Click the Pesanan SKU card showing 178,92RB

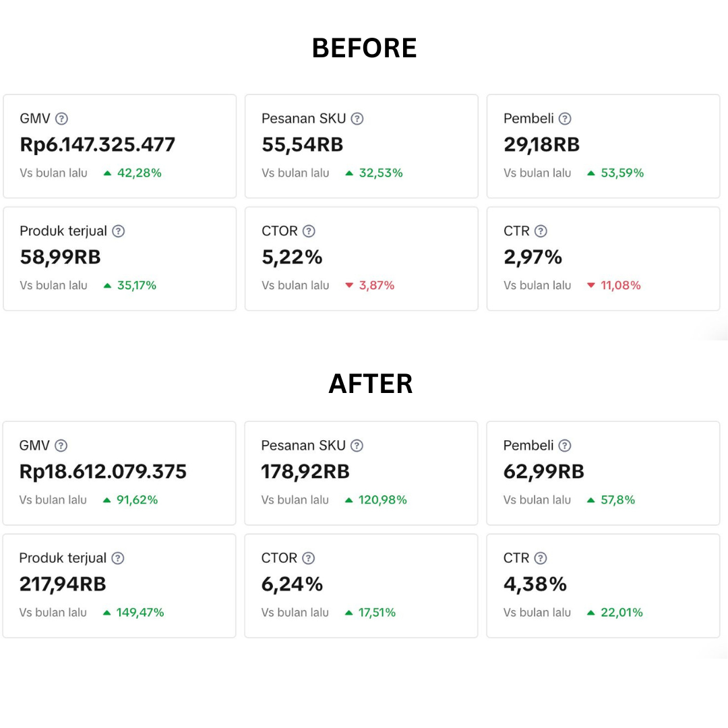(x=361, y=473)
